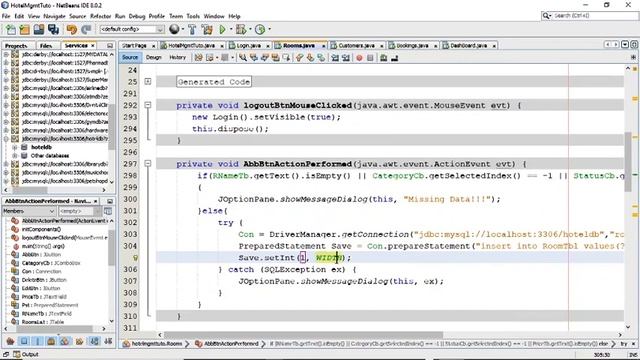Screen dimensions: 640x360
Task: Open the editor document list dropdown
Action: tap(625, 44)
